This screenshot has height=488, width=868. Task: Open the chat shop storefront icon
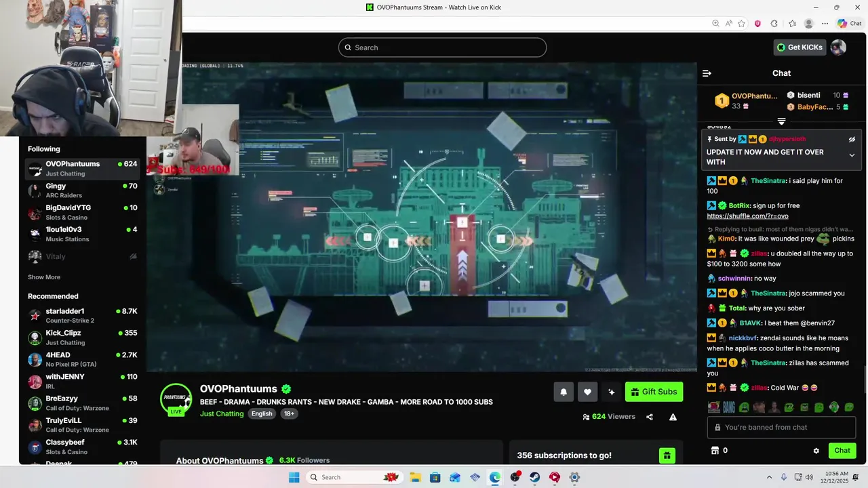click(x=714, y=451)
